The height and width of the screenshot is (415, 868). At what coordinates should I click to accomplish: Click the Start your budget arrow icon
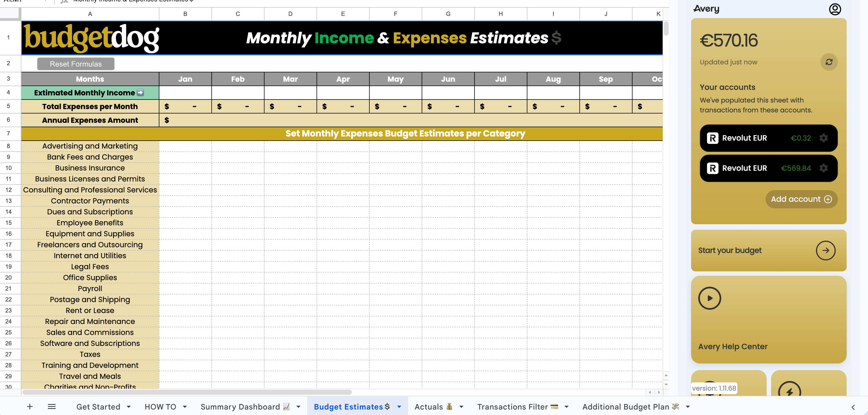825,250
